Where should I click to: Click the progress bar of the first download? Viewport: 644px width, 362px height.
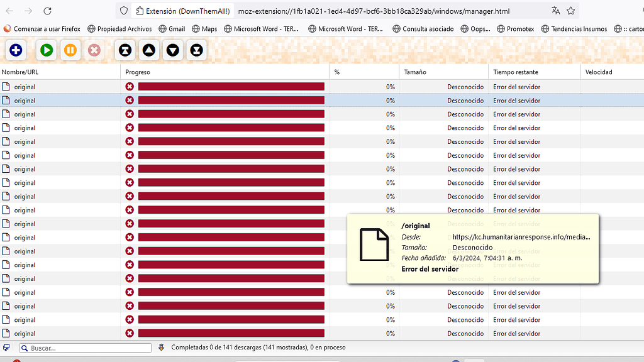point(230,86)
